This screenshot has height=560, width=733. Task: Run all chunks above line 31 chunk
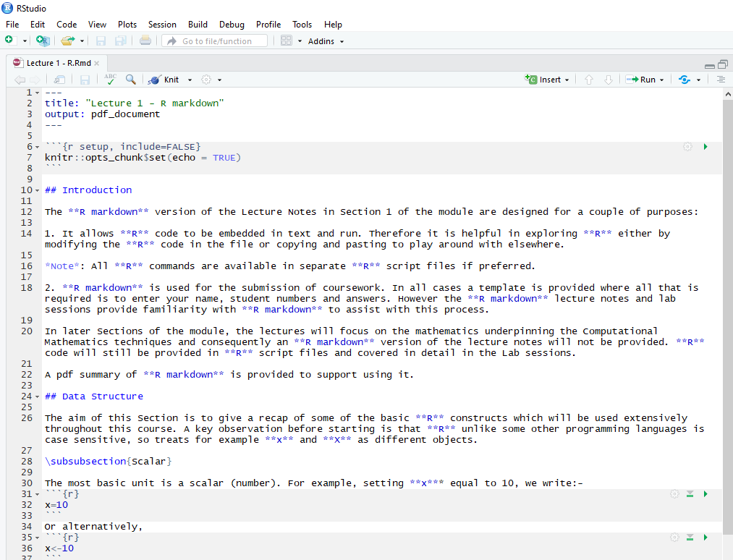tap(690, 494)
